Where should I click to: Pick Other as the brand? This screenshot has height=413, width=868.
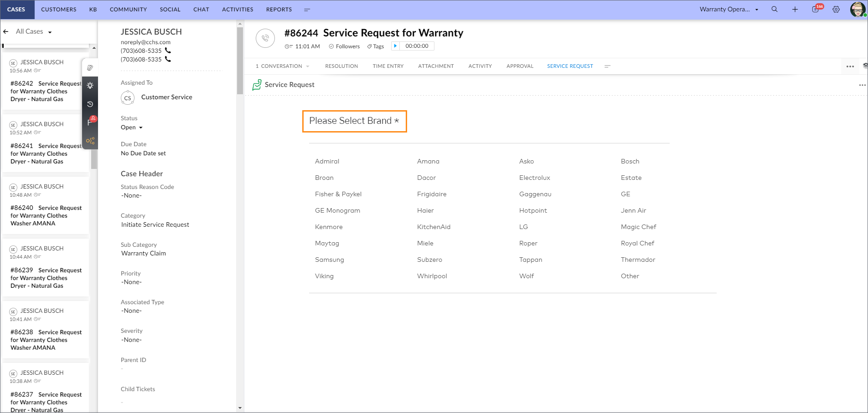click(630, 276)
